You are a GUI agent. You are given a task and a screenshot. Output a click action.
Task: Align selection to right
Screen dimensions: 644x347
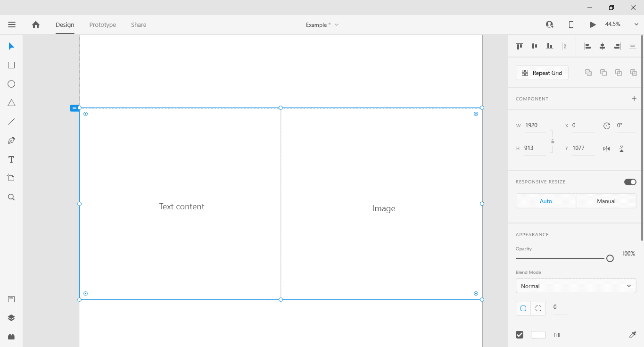coord(618,46)
